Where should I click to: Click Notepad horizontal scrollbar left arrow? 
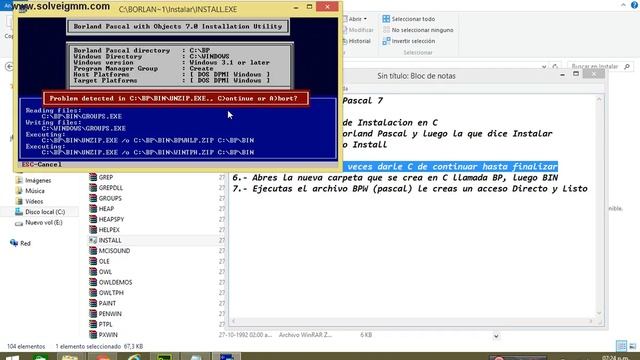pyautogui.click(x=233, y=321)
